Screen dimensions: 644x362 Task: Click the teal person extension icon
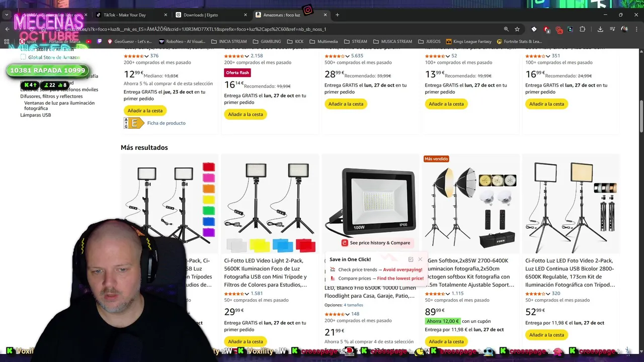571,29
